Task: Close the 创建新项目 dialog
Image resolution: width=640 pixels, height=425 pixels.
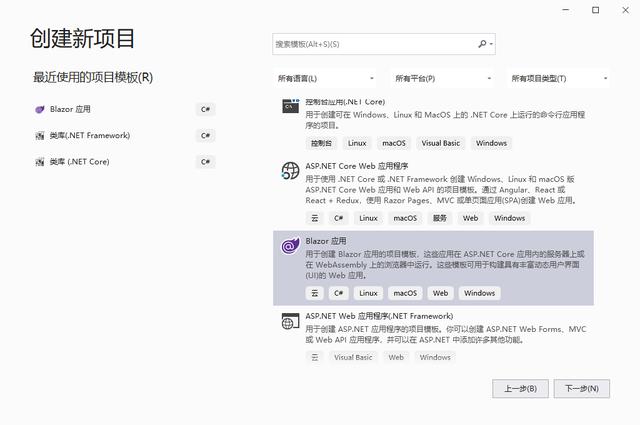Action: coord(625,10)
